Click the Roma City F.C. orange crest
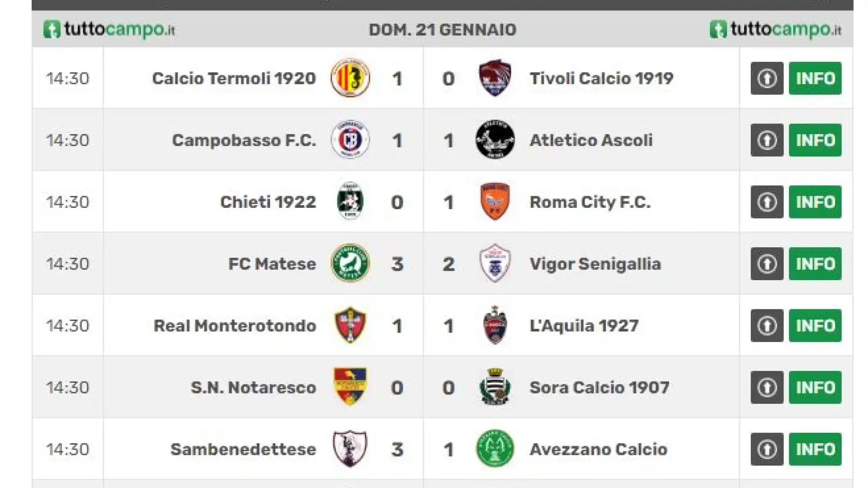The height and width of the screenshot is (488, 868). [495, 202]
